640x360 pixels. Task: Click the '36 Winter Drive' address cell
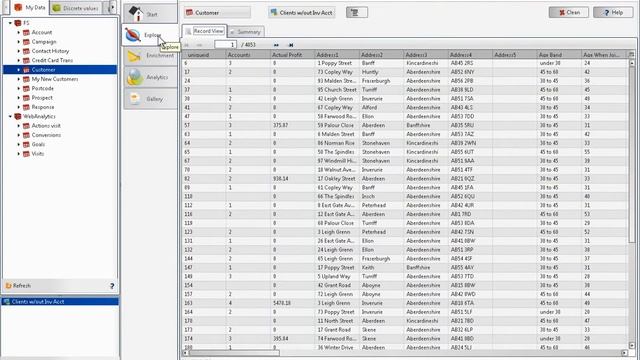coord(336,347)
